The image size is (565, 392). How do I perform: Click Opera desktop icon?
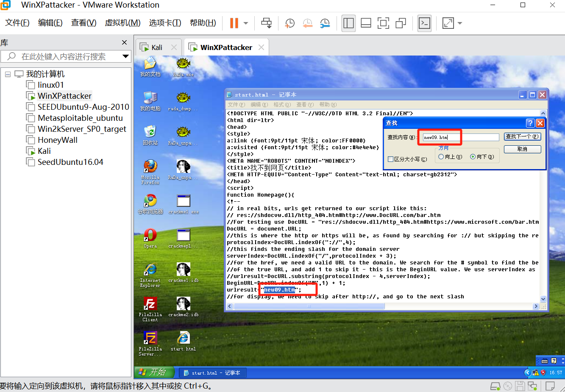150,238
